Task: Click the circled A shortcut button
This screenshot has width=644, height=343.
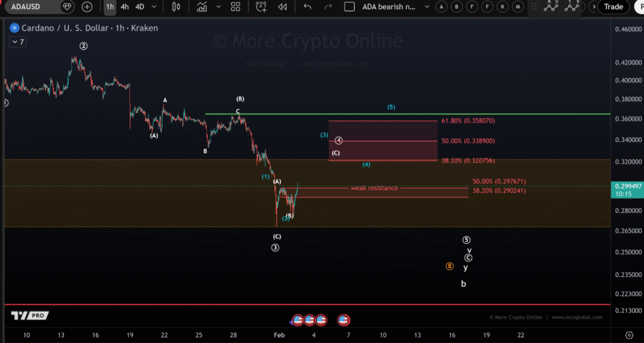Action: (x=441, y=6)
